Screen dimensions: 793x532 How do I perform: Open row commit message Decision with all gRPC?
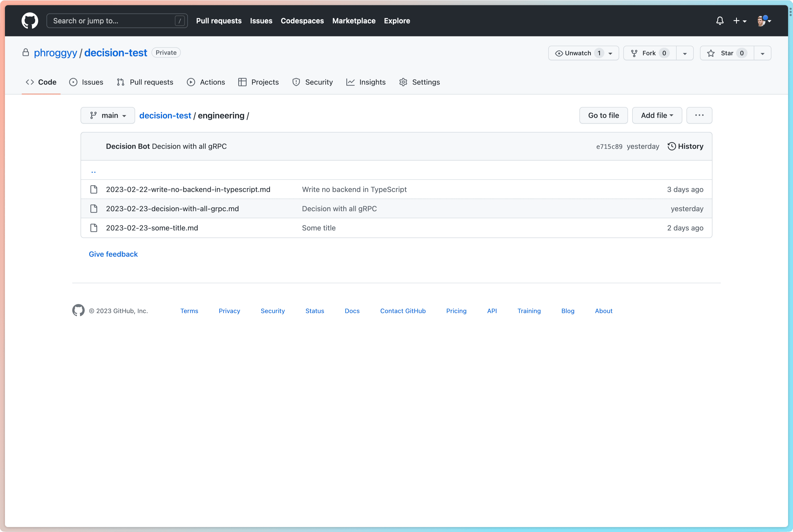340,209
